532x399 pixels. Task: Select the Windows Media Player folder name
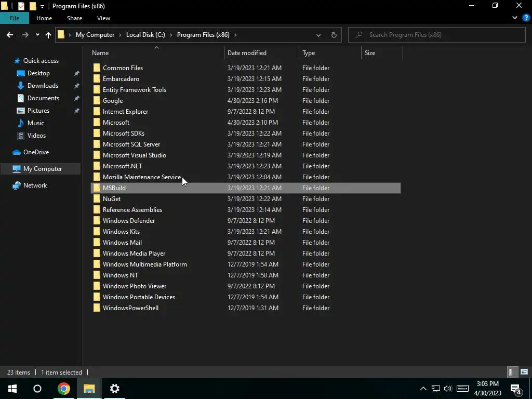[134, 254]
